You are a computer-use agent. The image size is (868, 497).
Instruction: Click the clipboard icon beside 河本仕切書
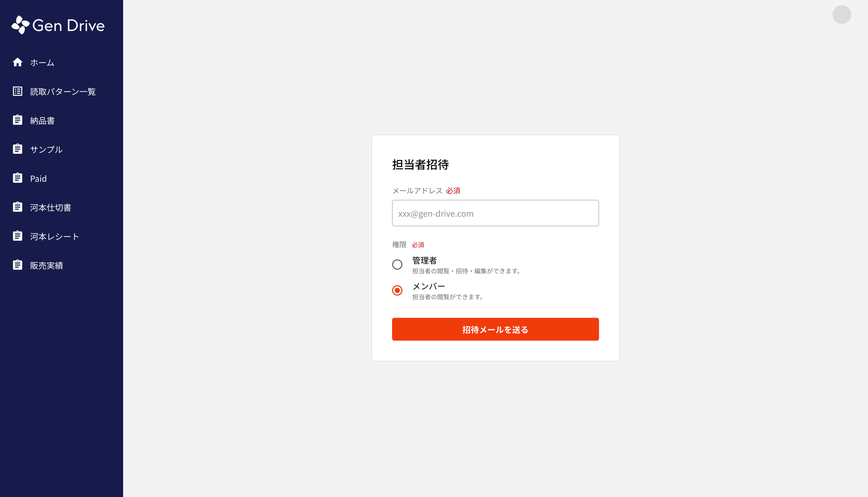(17, 207)
